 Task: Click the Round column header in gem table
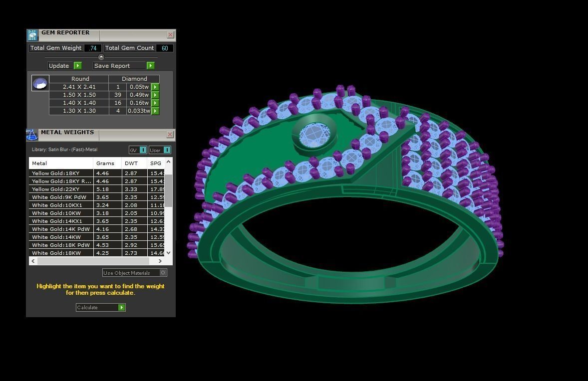pos(80,79)
